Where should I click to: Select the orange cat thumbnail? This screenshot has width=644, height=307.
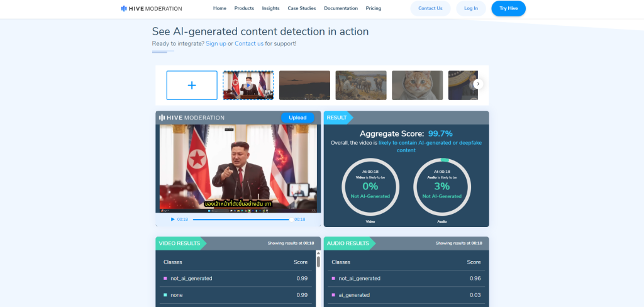click(x=417, y=85)
